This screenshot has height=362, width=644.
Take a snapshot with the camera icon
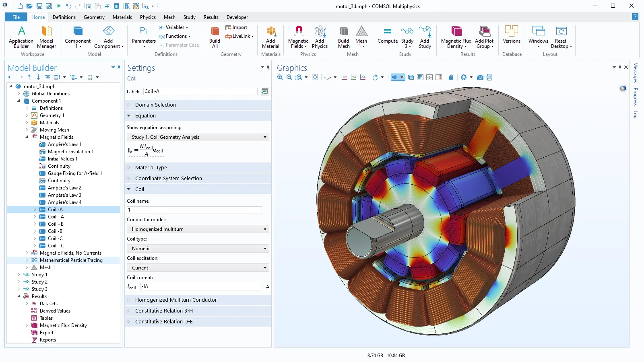(x=480, y=77)
